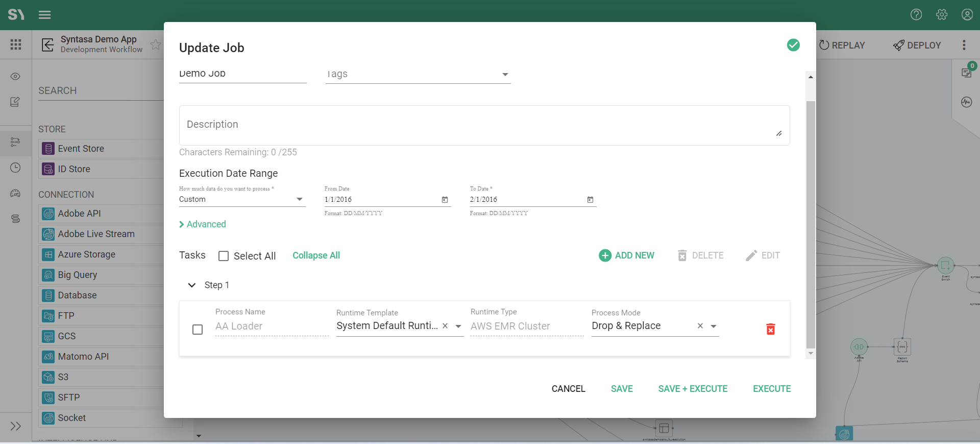This screenshot has width=980, height=444.
Task: Click the Description text area
Action: coord(484,125)
